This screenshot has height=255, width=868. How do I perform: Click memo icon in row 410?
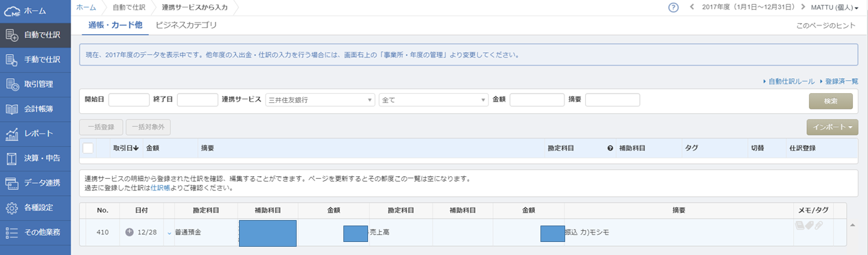tap(800, 226)
